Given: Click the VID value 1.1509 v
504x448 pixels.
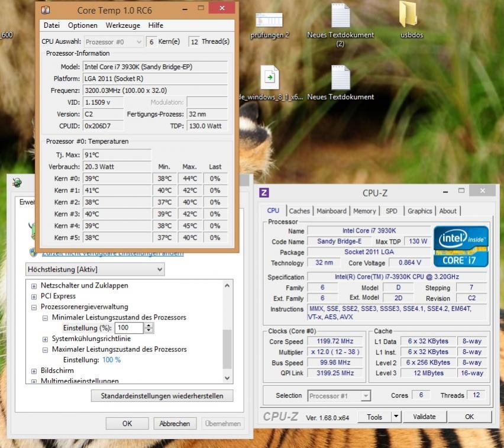Looking at the screenshot, I should (103, 102).
